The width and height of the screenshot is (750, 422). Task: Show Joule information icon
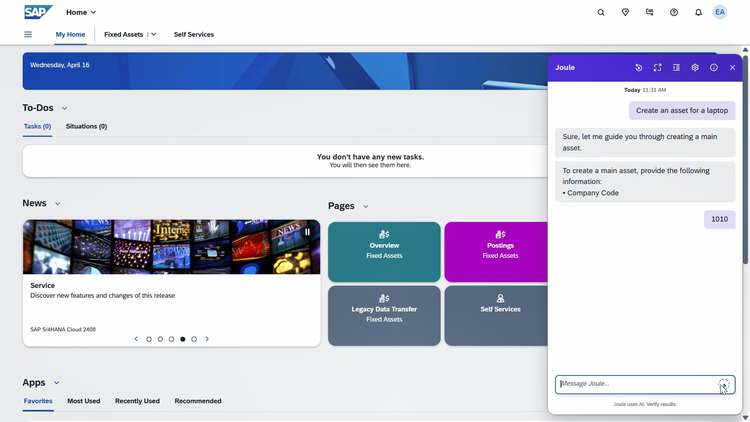[x=714, y=67]
